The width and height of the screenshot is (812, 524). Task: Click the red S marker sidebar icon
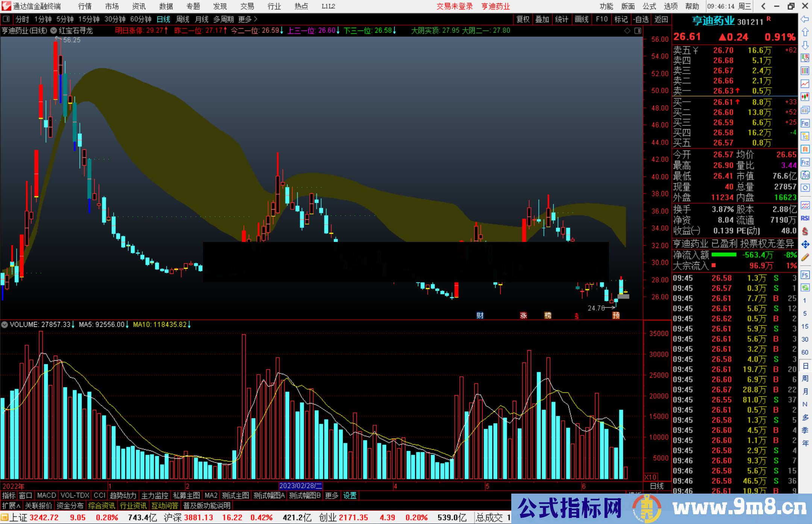click(x=805, y=231)
